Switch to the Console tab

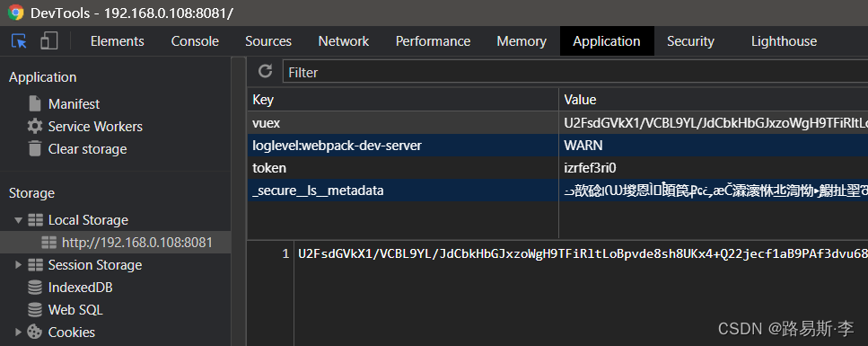click(195, 41)
